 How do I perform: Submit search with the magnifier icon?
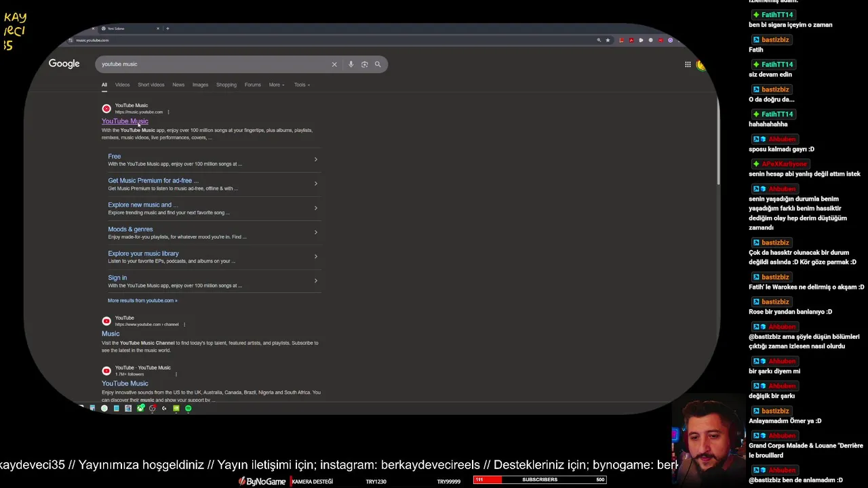pos(378,64)
